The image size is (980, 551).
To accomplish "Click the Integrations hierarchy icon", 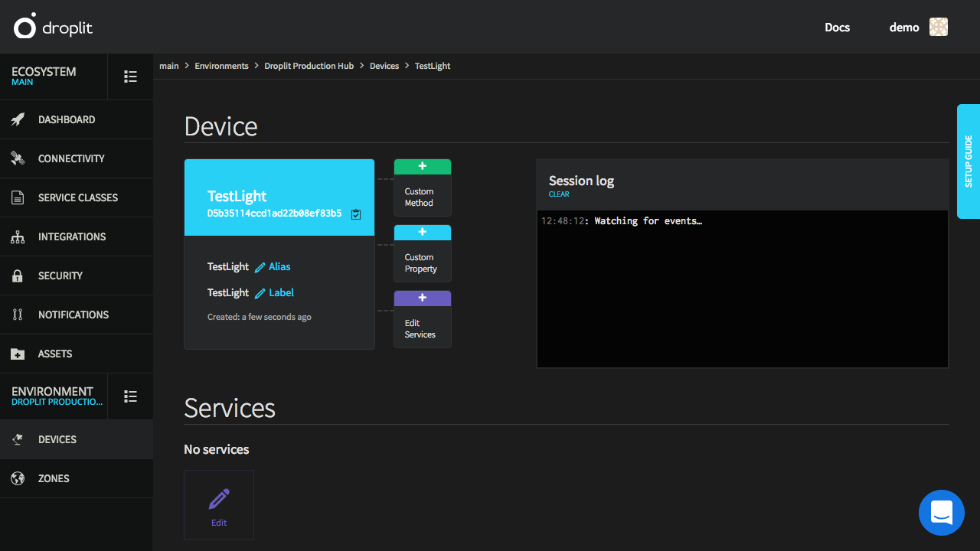I will (18, 236).
